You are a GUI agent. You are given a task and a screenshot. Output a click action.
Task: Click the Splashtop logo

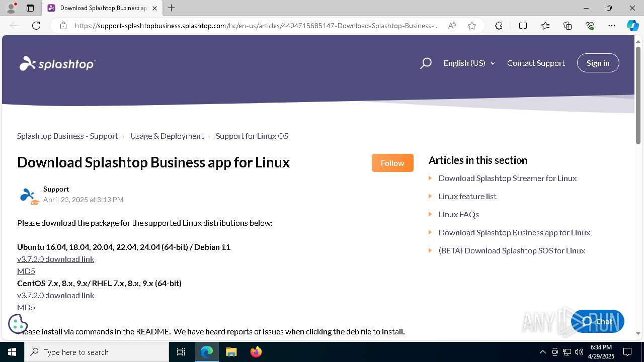[57, 63]
